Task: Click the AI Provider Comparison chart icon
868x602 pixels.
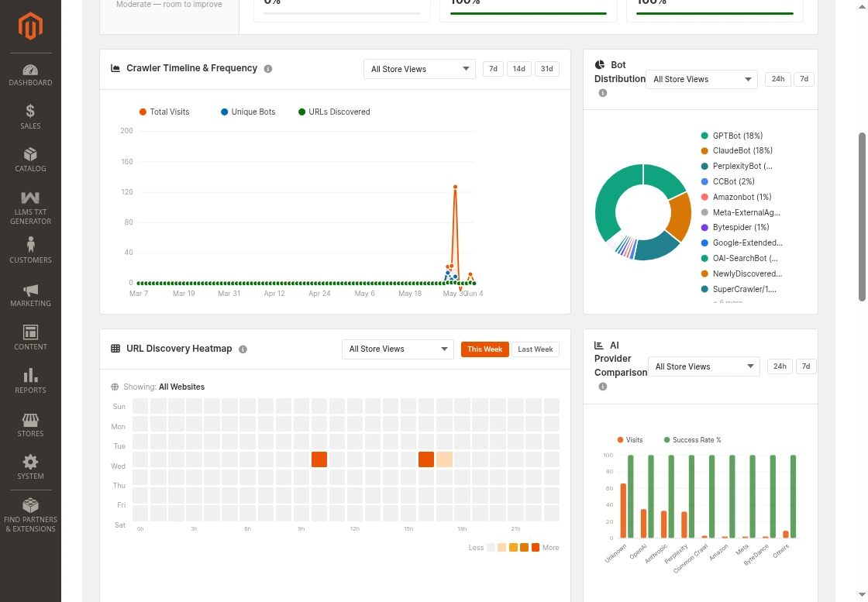Action: (598, 346)
